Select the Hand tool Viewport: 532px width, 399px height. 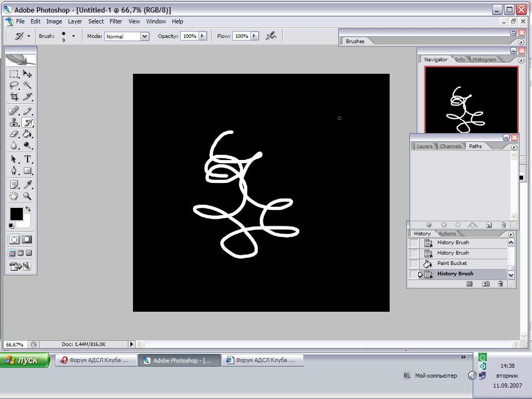[14, 196]
